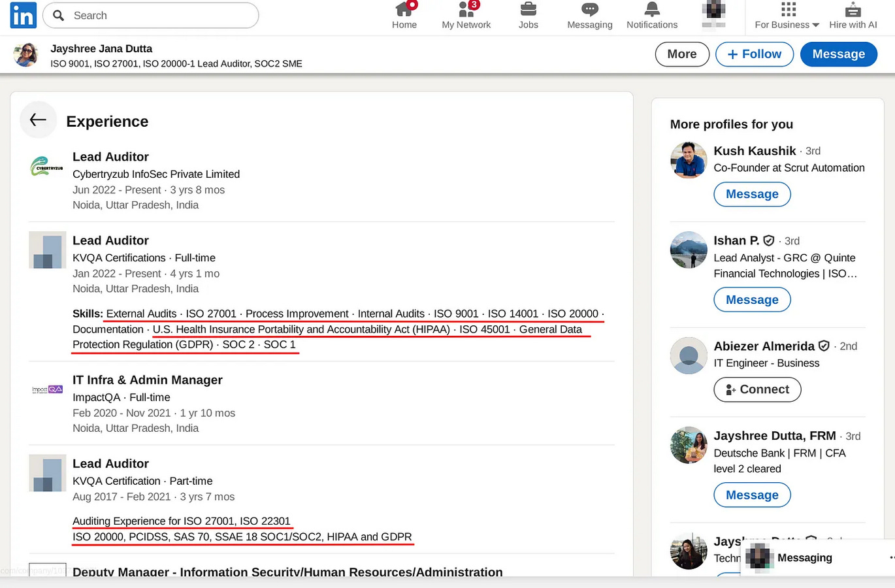This screenshot has height=588, width=895.
Task: Click "Auditing Experience for ISO 27001, ISO 22301" text
Action: 181,521
